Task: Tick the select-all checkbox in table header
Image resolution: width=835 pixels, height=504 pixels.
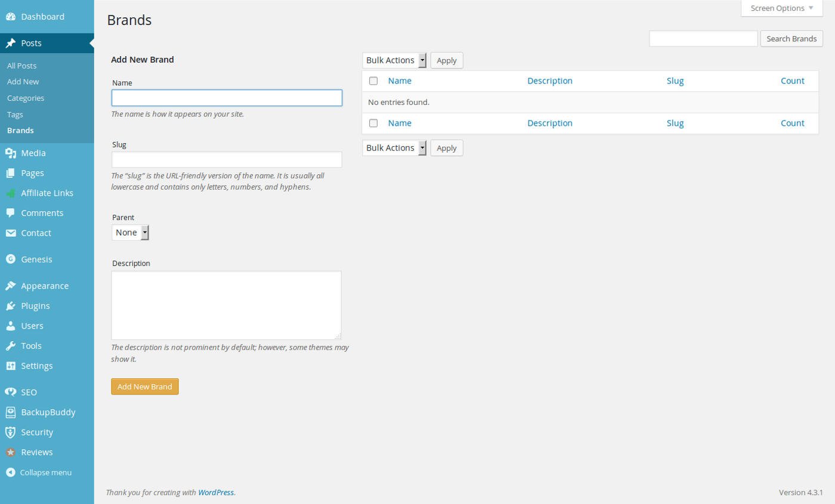Action: click(373, 81)
